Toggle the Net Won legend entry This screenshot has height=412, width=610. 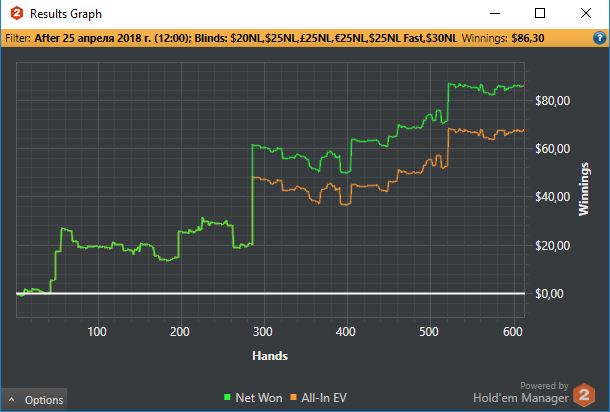point(253,398)
